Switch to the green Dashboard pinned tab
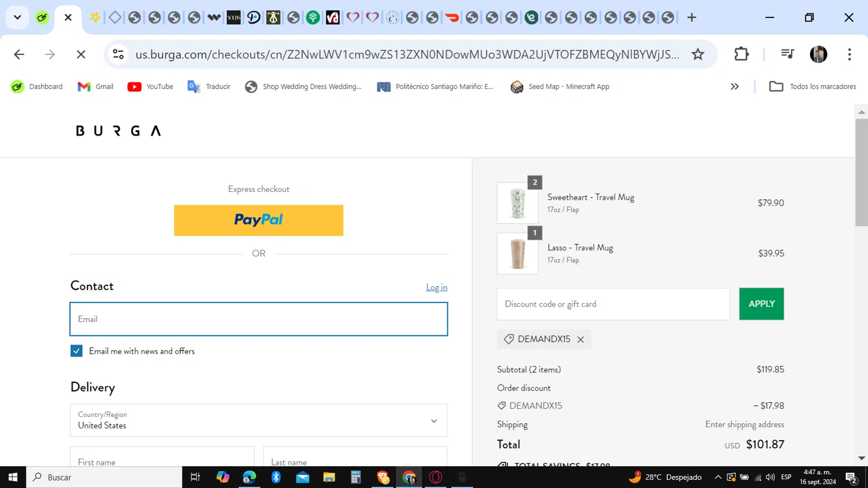The width and height of the screenshot is (868, 488). pos(42,17)
